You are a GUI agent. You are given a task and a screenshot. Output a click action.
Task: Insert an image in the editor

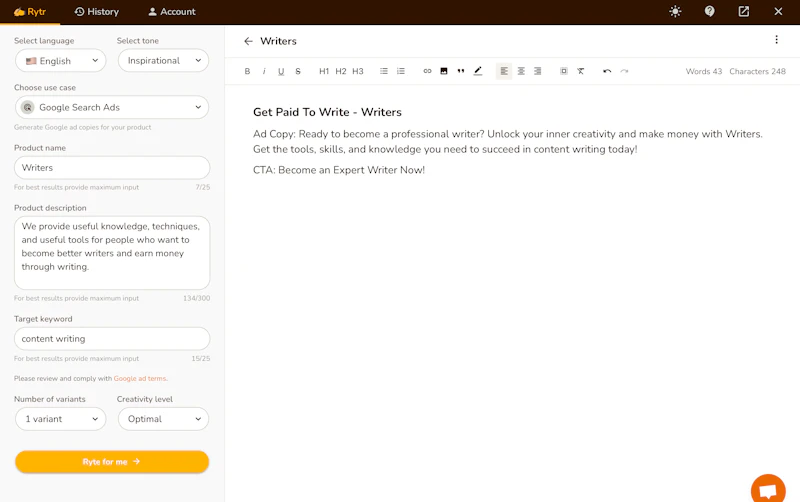pos(444,71)
